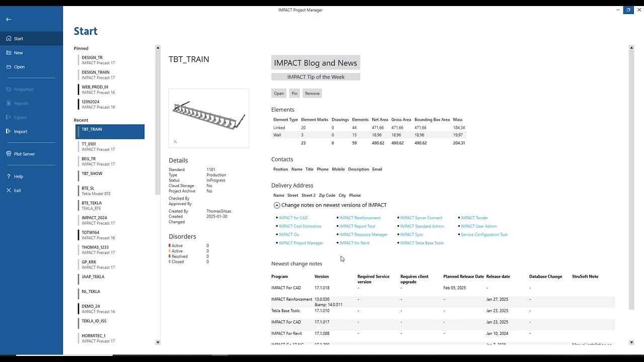Select recent project JAAP_TEKLA
The height and width of the screenshot is (362, 644).
pos(110,279)
